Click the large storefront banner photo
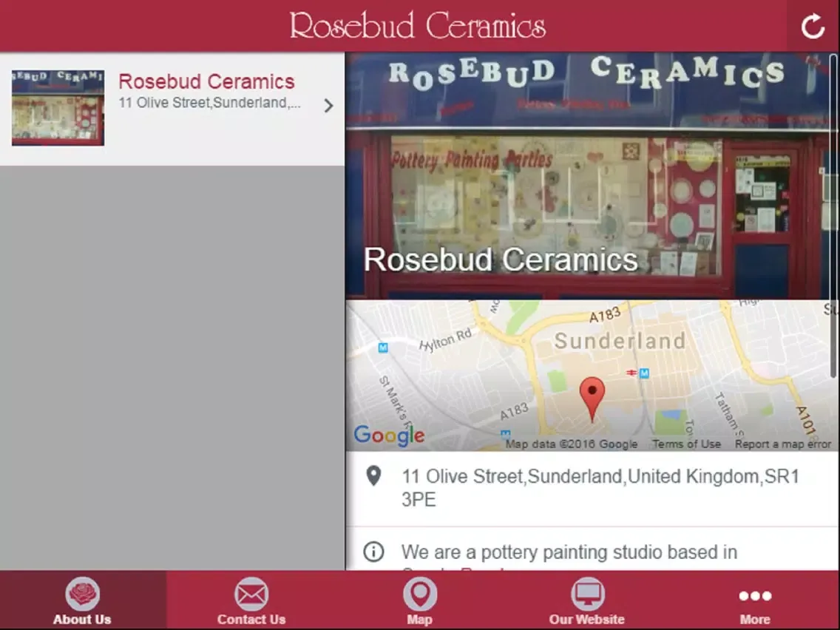The width and height of the screenshot is (840, 630). pyautogui.click(x=592, y=176)
